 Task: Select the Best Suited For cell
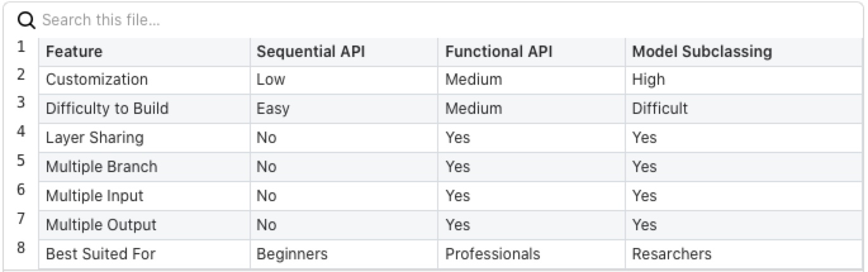(x=144, y=254)
